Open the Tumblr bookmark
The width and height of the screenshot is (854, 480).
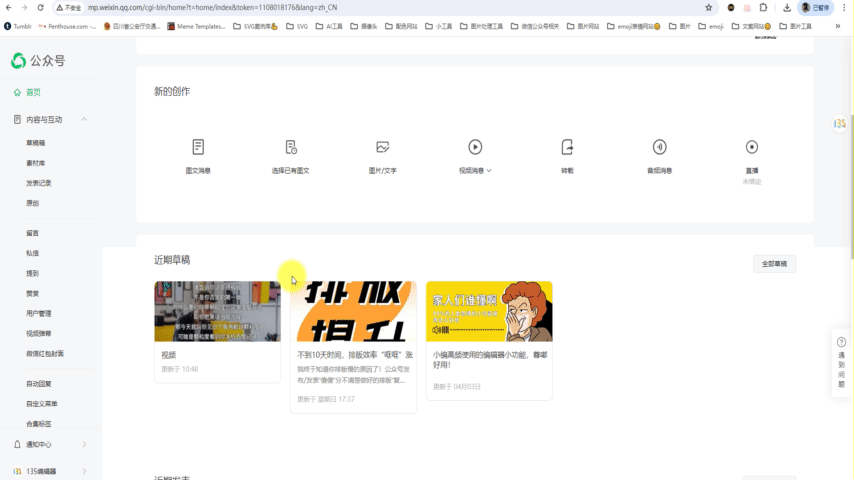point(18,26)
